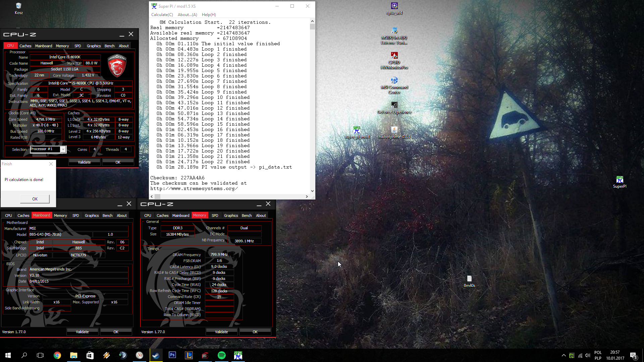The height and width of the screenshot is (362, 644).
Task: Open the taskbar search magnifier
Action: (24, 355)
